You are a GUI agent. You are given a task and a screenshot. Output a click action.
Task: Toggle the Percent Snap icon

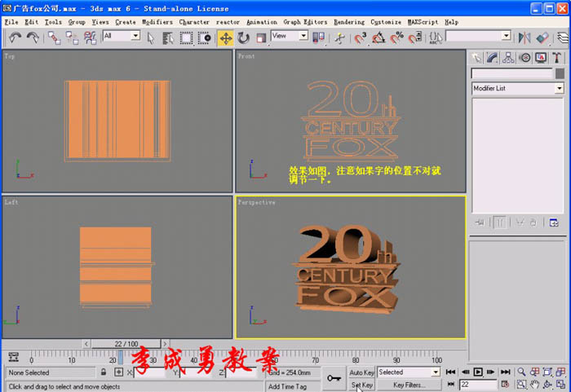tap(396, 37)
